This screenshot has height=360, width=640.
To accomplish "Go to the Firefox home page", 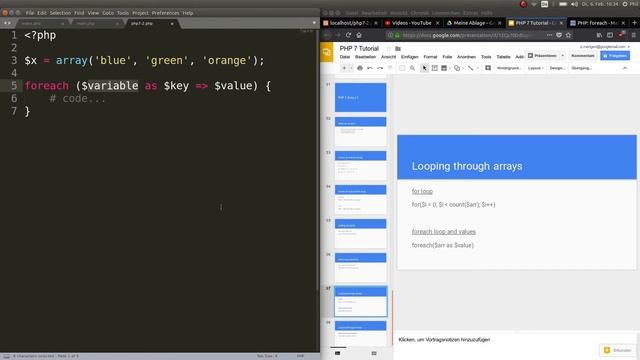I will 359,36.
